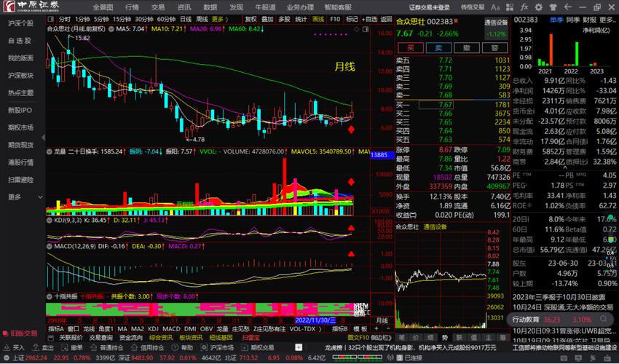Click the zoom-out minus button under chart

coord(387,328)
